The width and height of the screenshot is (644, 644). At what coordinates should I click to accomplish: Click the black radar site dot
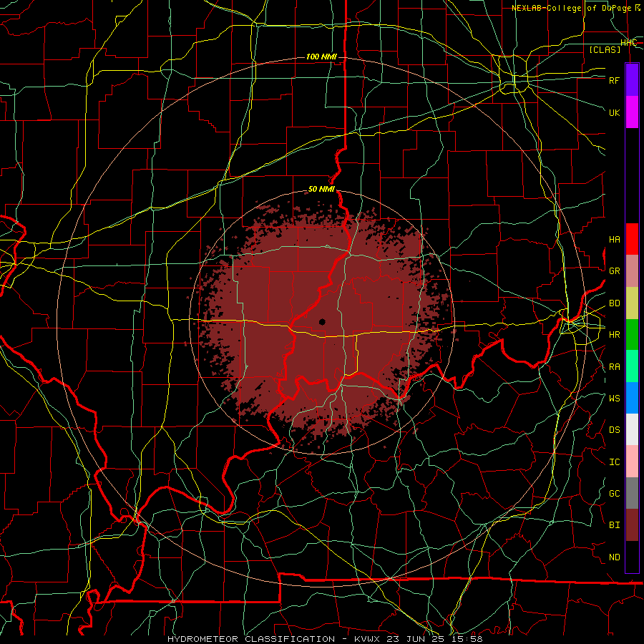pyautogui.click(x=322, y=322)
